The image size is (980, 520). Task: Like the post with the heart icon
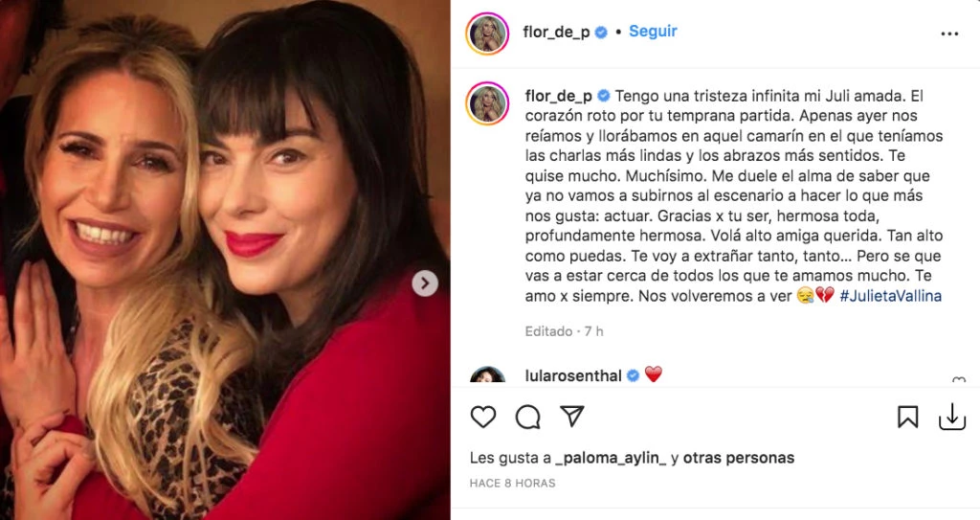coord(482,417)
